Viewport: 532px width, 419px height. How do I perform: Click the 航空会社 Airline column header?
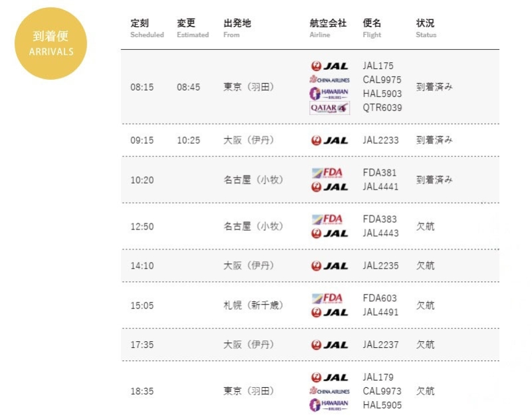(328, 28)
